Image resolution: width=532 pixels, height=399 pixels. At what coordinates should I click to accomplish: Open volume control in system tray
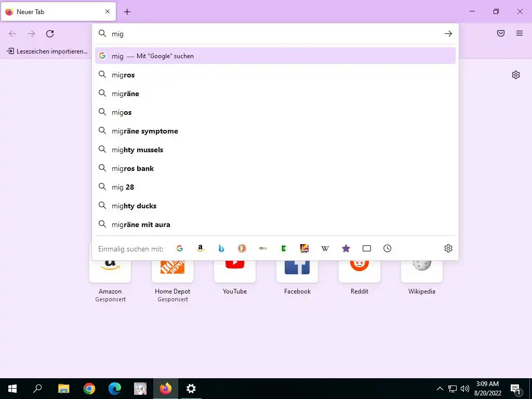465,389
